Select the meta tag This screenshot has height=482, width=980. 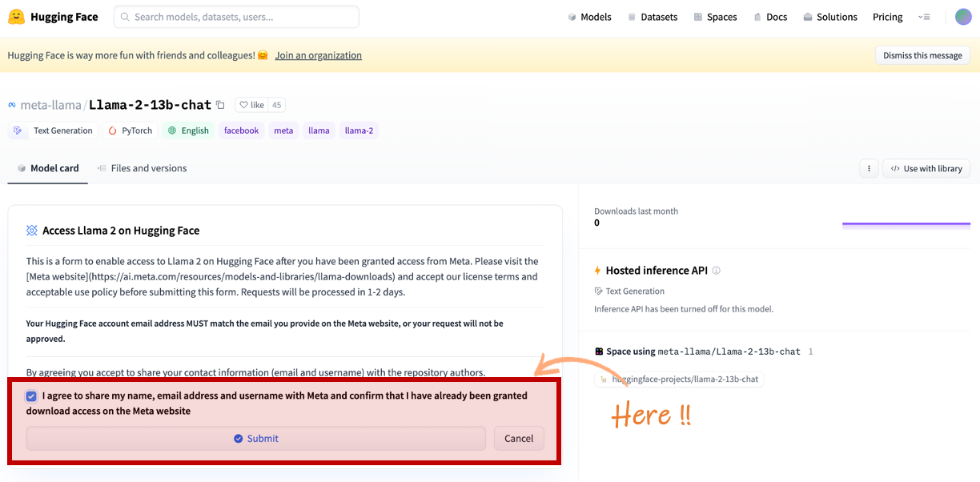(283, 131)
